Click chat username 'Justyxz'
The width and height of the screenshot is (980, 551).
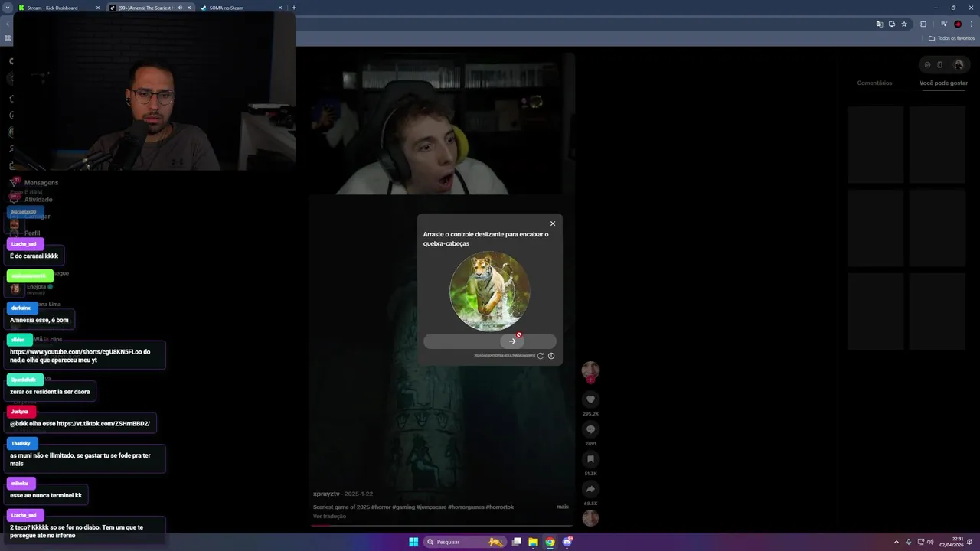pos(20,412)
